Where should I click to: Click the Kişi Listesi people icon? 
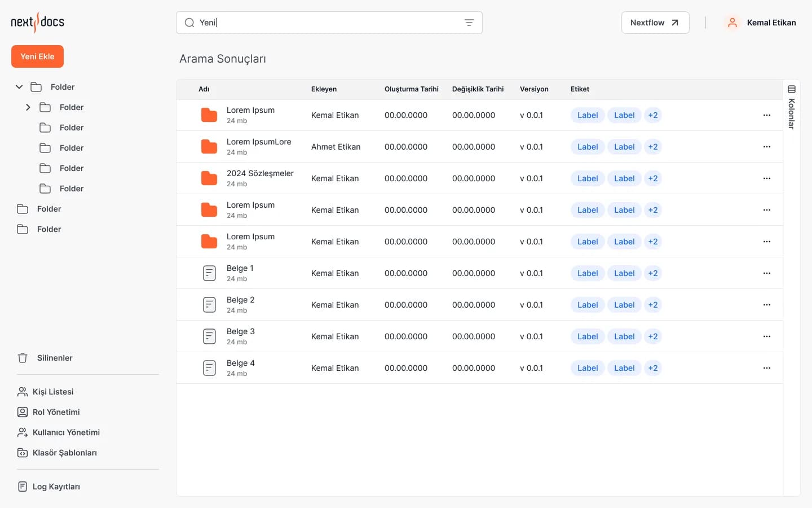pyautogui.click(x=23, y=392)
